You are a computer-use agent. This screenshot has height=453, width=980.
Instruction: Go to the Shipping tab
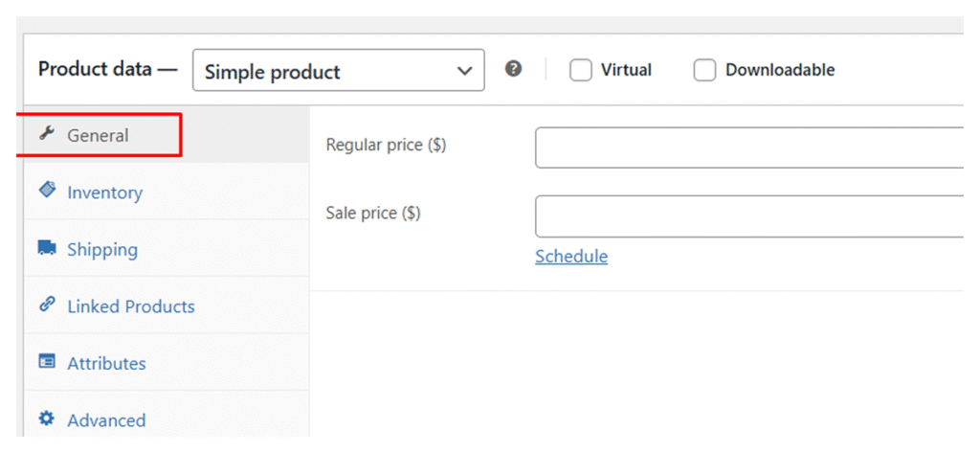click(x=102, y=250)
